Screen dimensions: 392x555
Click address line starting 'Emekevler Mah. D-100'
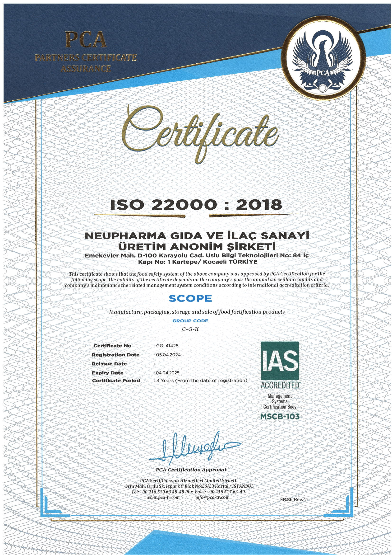(197, 255)
